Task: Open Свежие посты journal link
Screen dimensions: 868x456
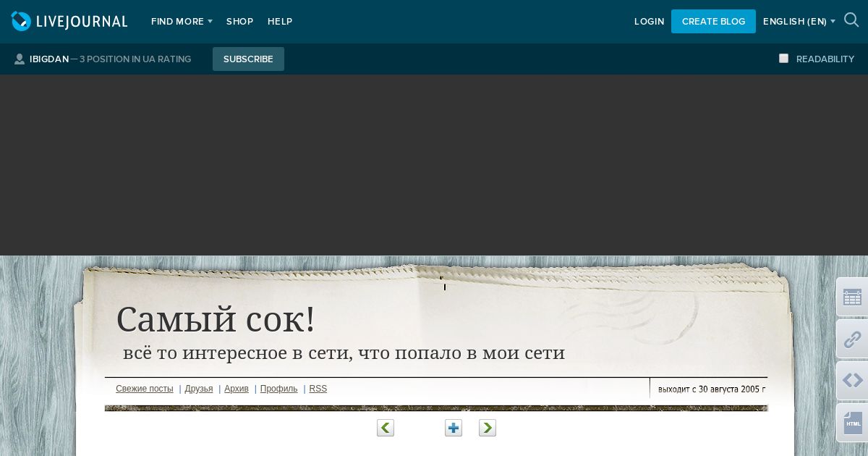Action: (145, 389)
